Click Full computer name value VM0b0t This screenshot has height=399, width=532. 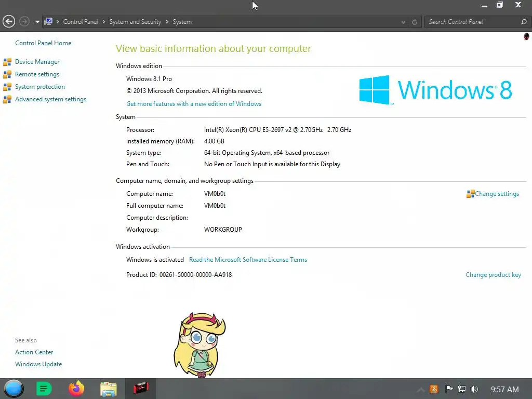coord(215,206)
